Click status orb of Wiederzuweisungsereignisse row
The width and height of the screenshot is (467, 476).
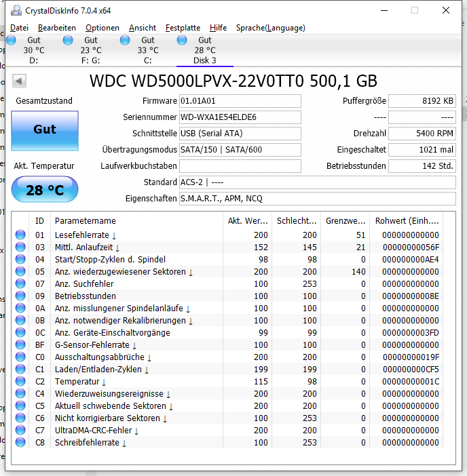point(20,393)
